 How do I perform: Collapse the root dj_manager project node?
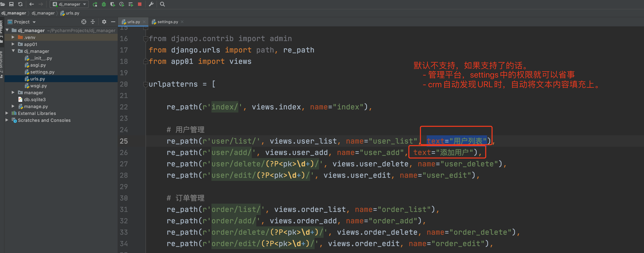7,30
